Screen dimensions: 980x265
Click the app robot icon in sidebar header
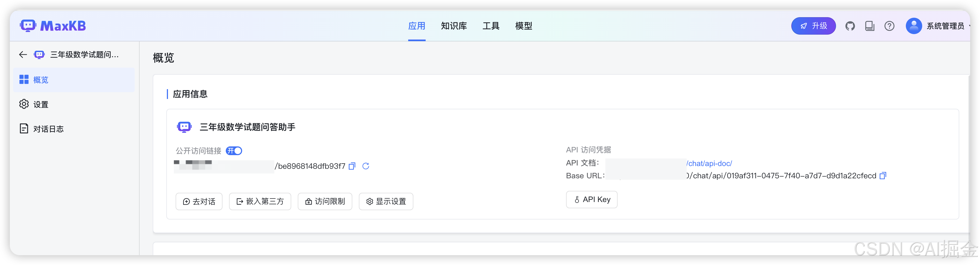click(39, 55)
